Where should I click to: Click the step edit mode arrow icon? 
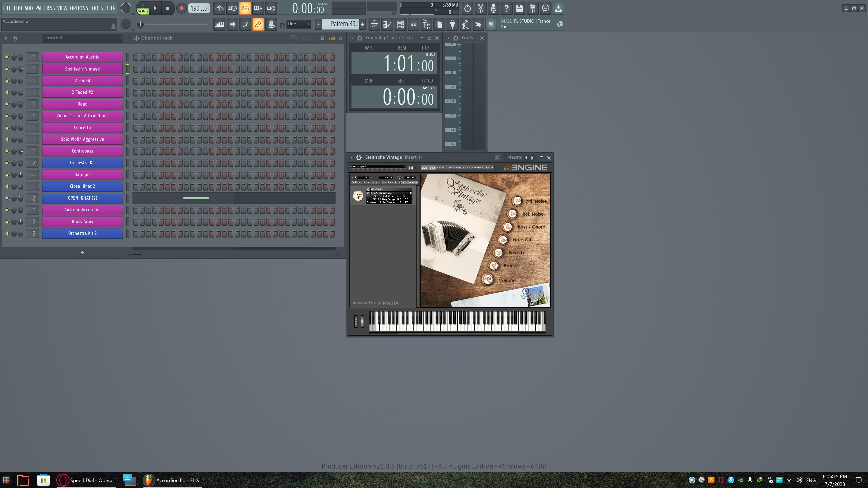coord(232,24)
